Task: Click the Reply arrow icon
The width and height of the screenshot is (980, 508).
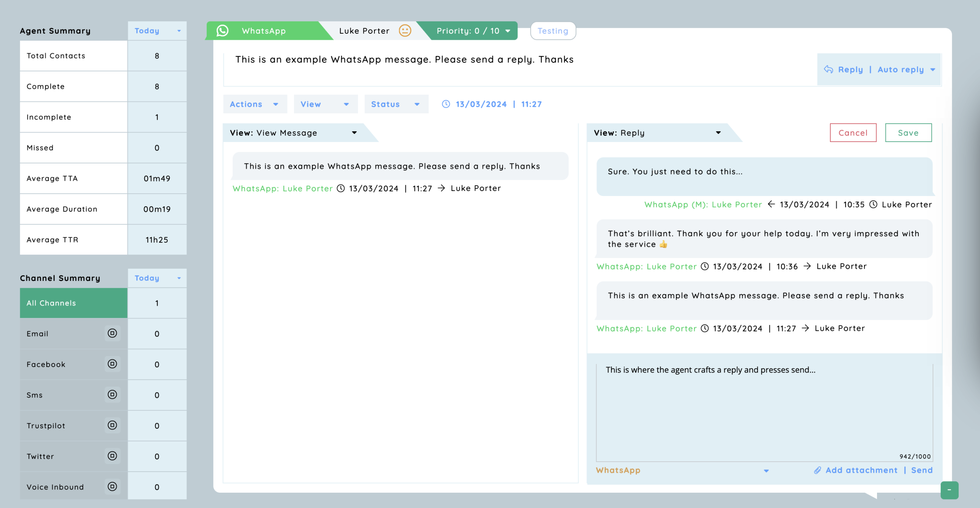Action: (828, 69)
